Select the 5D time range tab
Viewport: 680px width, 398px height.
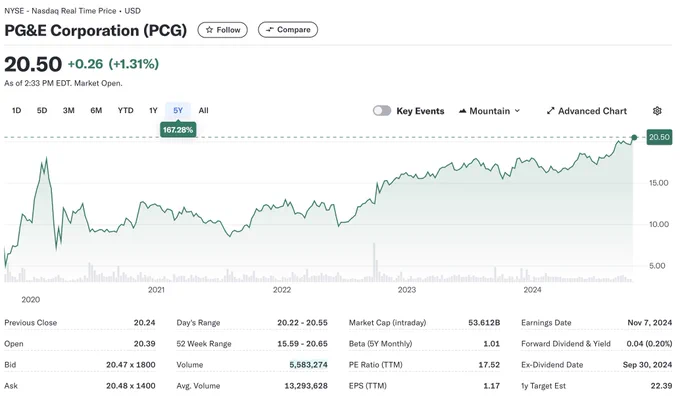coord(42,111)
